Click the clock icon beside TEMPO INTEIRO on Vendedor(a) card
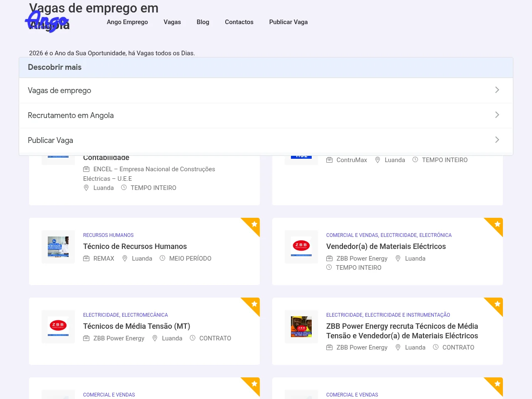This screenshot has width=532, height=399. 329,267
